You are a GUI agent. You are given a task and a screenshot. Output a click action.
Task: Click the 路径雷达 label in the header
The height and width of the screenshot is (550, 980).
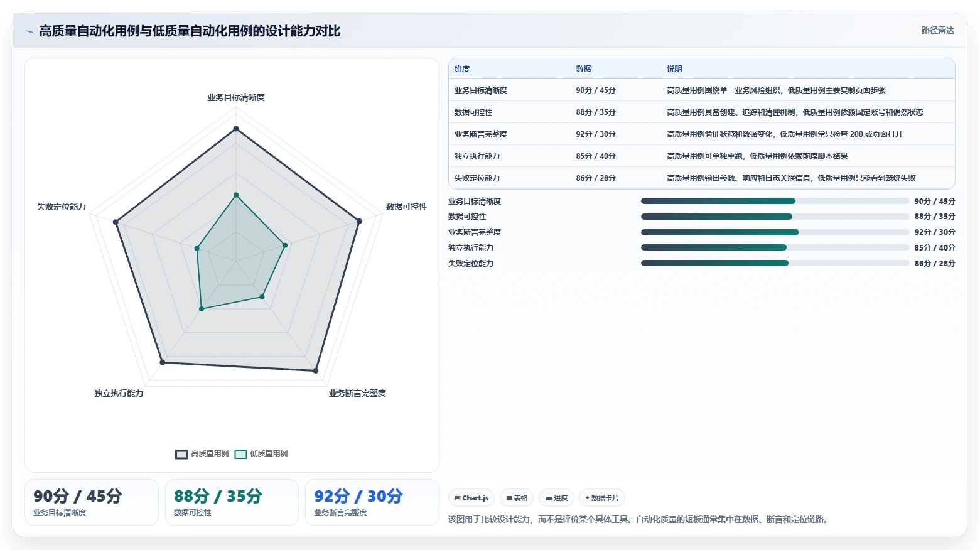(x=937, y=30)
